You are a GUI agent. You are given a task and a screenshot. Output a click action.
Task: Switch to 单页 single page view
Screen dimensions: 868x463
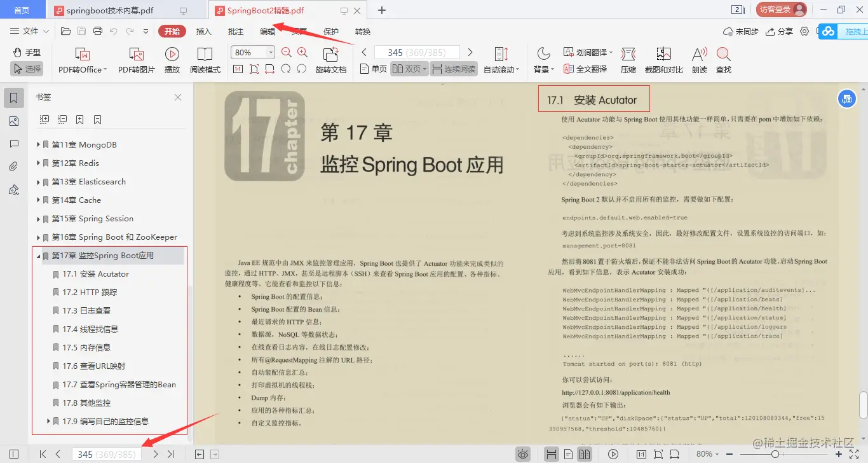coord(373,69)
